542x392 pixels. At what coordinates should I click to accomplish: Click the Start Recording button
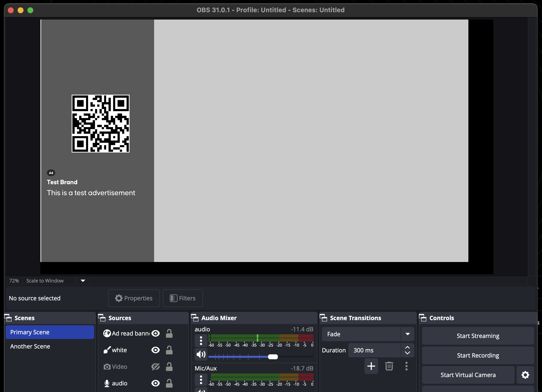tap(478, 355)
